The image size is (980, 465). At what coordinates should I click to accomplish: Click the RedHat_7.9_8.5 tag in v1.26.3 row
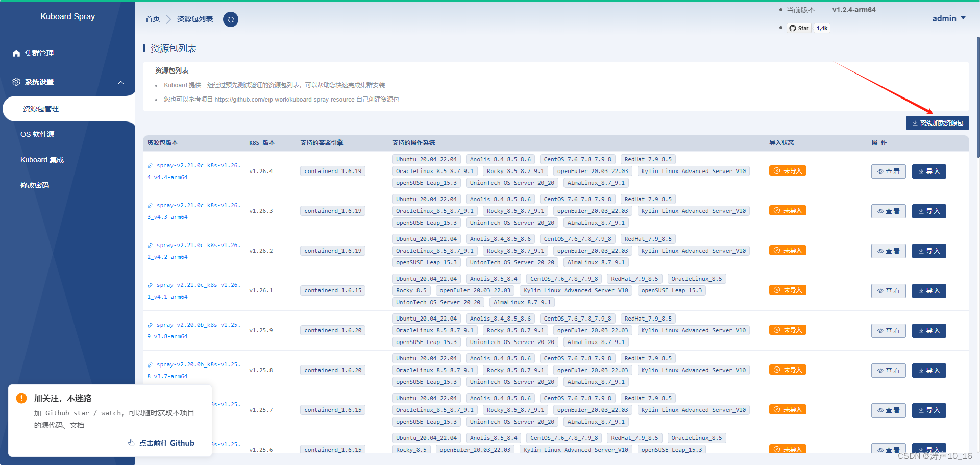[648, 199]
